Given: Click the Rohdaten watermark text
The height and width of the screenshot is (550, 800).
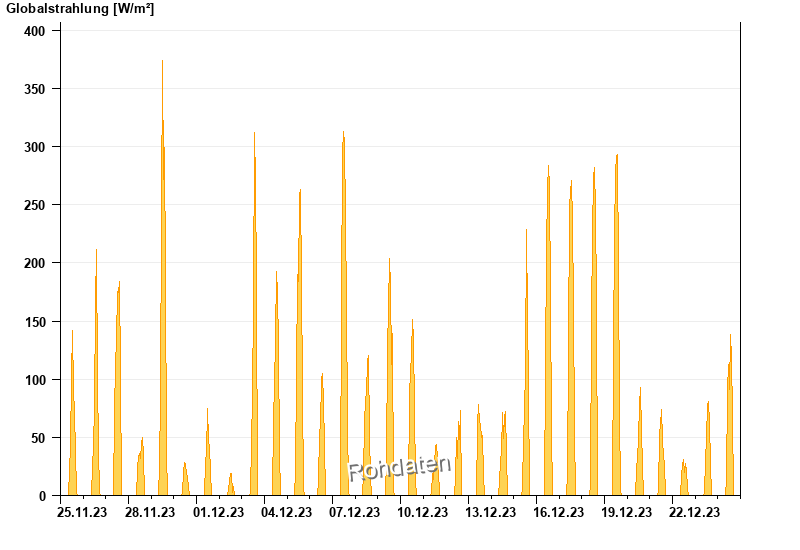Looking at the screenshot, I should (x=399, y=467).
